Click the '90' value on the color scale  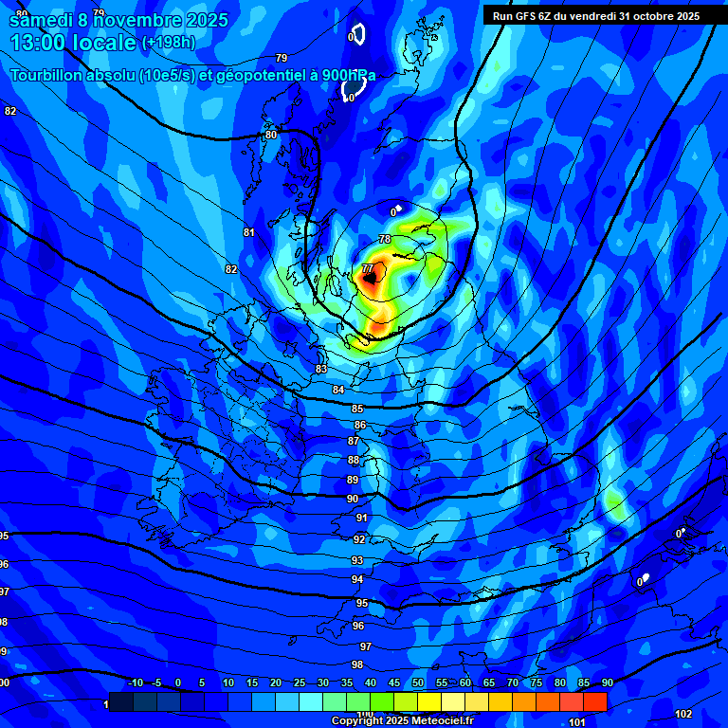pos(607,682)
